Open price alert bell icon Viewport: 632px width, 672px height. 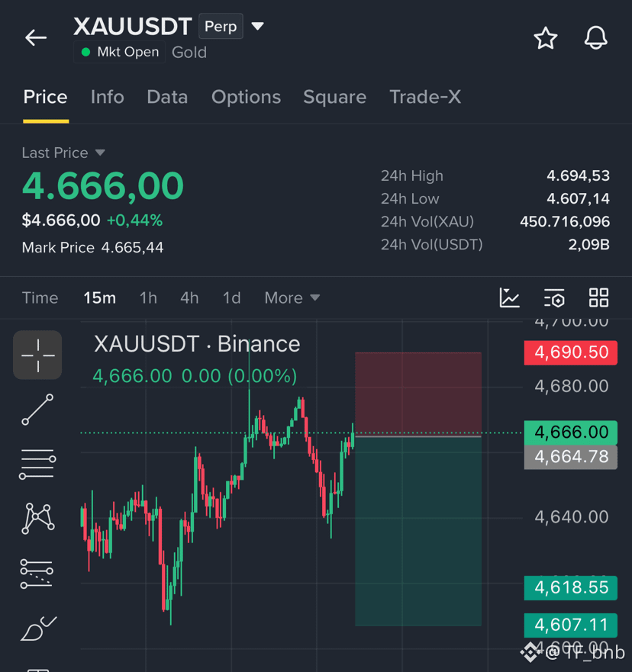pos(595,37)
